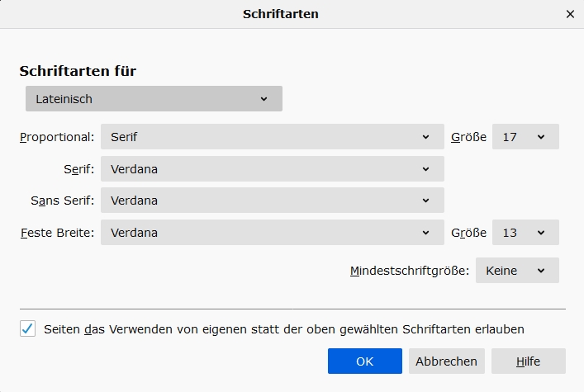The height and width of the screenshot is (392, 584).
Task: Open the Größe dropdown showing 13
Action: [525, 233]
